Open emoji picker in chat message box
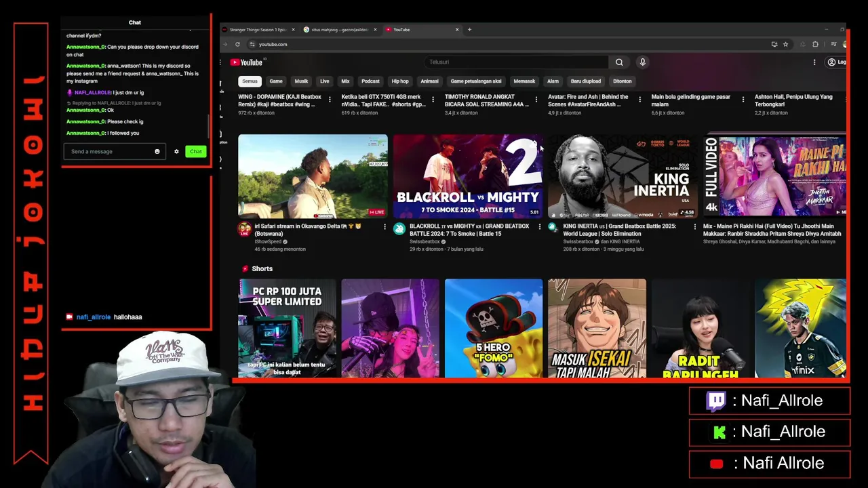This screenshot has width=868, height=488. tap(157, 151)
